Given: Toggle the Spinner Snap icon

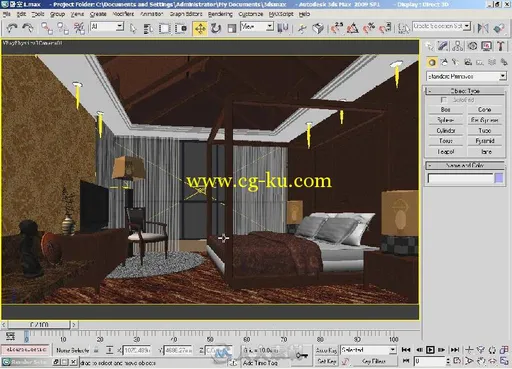Looking at the screenshot, I should [385, 28].
